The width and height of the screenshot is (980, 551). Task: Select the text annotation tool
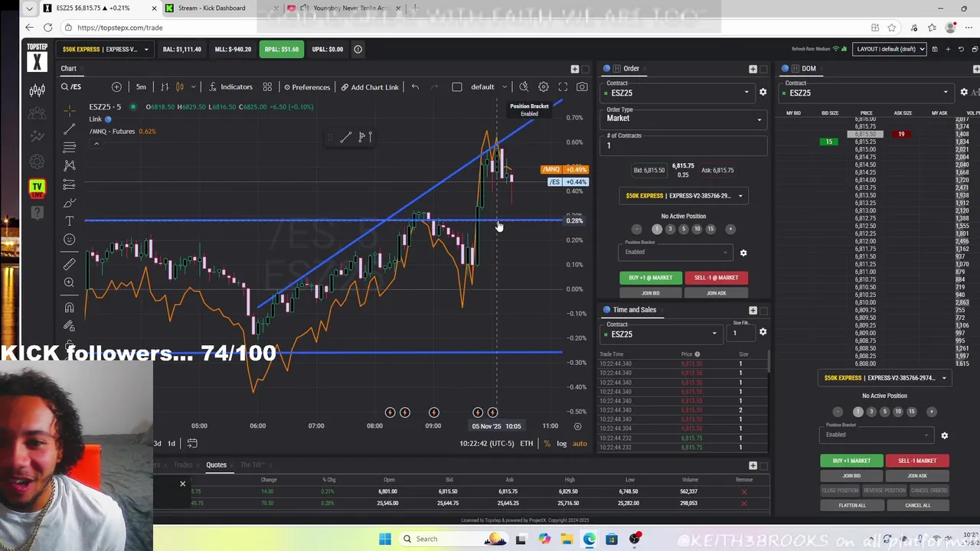[70, 221]
